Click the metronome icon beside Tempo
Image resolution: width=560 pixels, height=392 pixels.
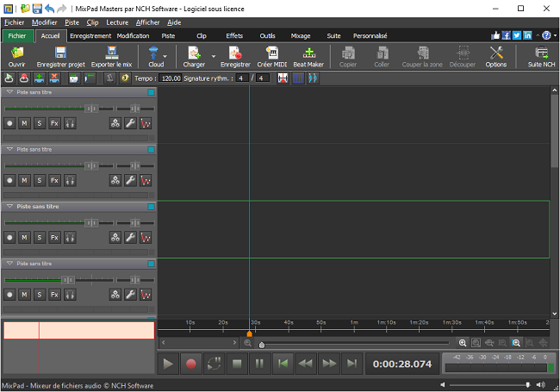coord(109,78)
